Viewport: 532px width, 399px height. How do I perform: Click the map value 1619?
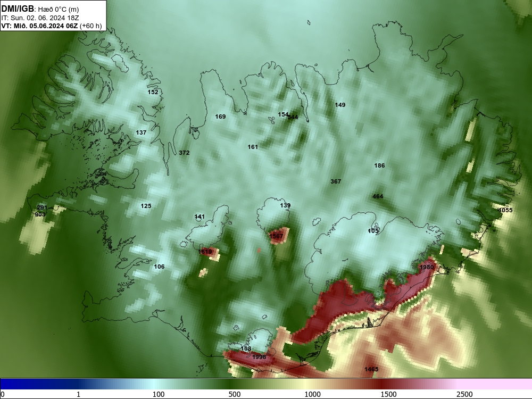(x=205, y=252)
